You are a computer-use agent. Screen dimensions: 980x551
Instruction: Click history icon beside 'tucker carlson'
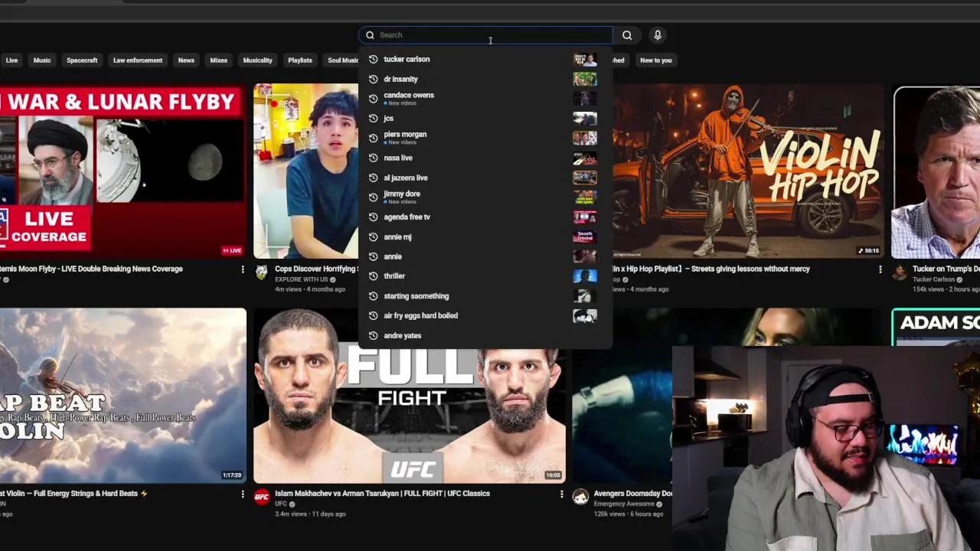tap(373, 59)
